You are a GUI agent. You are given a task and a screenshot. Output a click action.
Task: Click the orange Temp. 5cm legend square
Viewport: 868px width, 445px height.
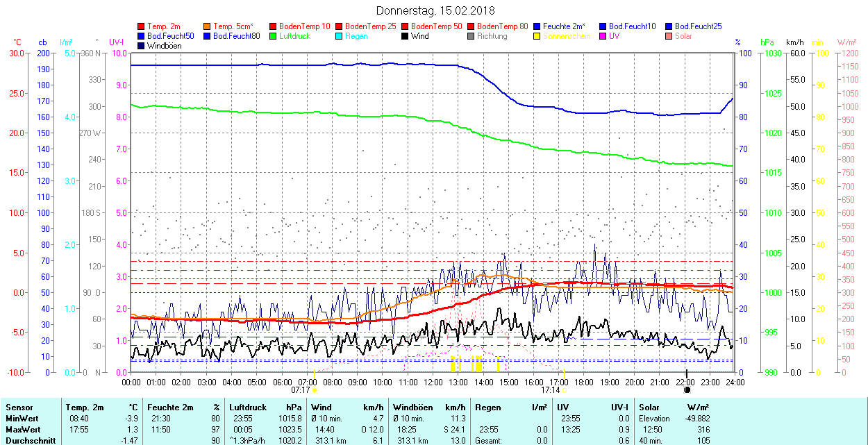coord(208,26)
